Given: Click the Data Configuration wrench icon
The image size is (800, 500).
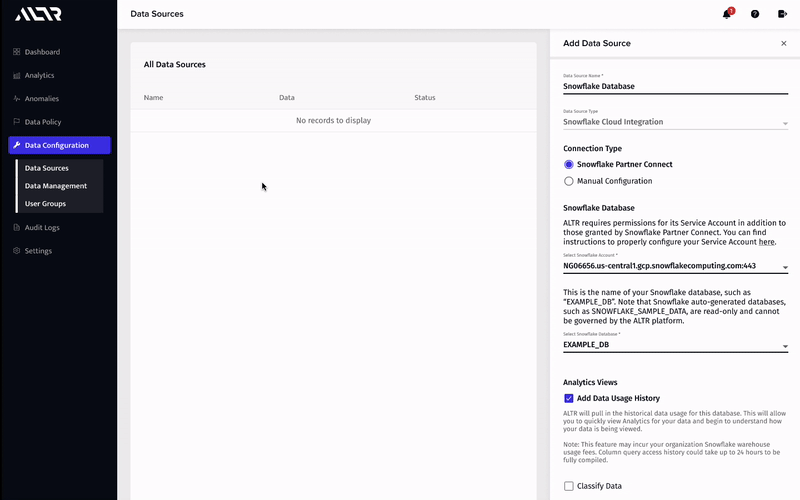Looking at the screenshot, I should (16, 145).
